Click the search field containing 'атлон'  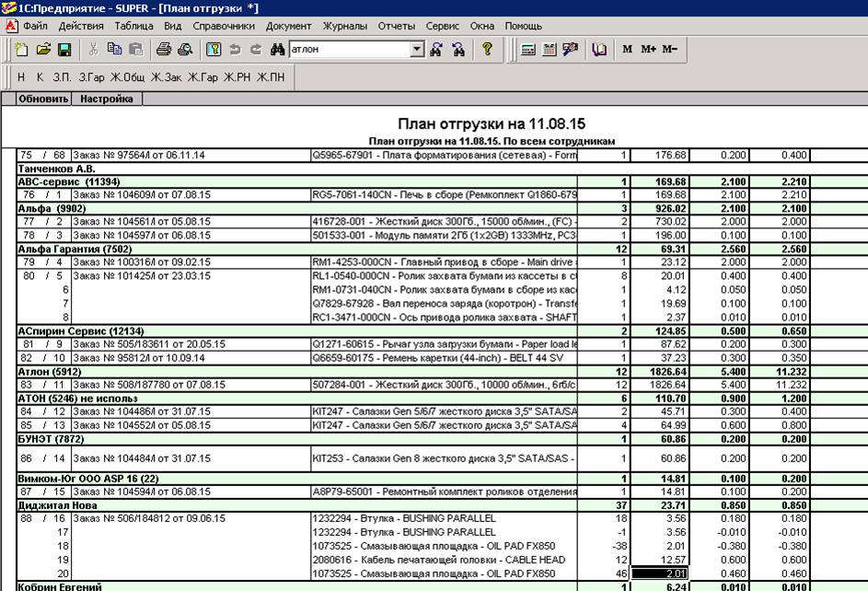point(348,50)
